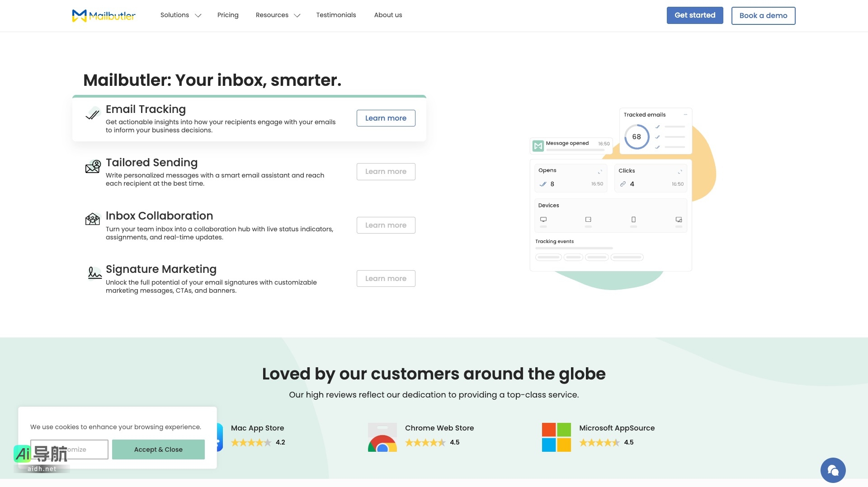Click the desktop icon in the Devices panel
The image size is (868, 487).
[543, 219]
